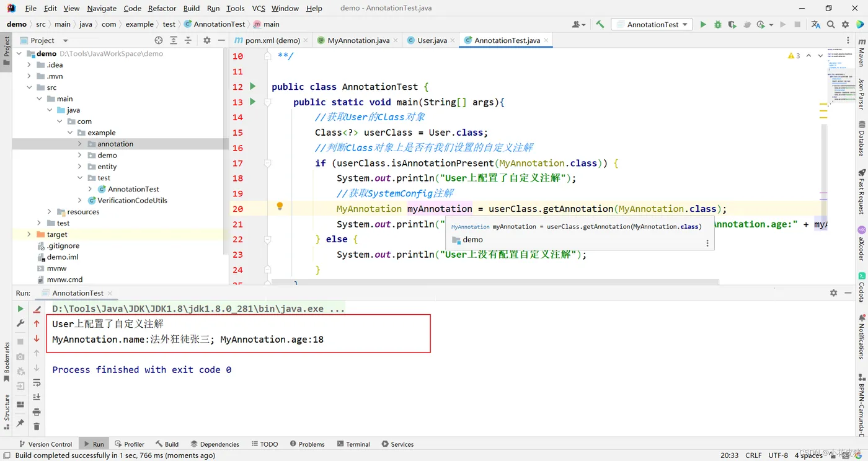The image size is (868, 461).
Task: Expand the target folder in project tree
Action: 29,234
